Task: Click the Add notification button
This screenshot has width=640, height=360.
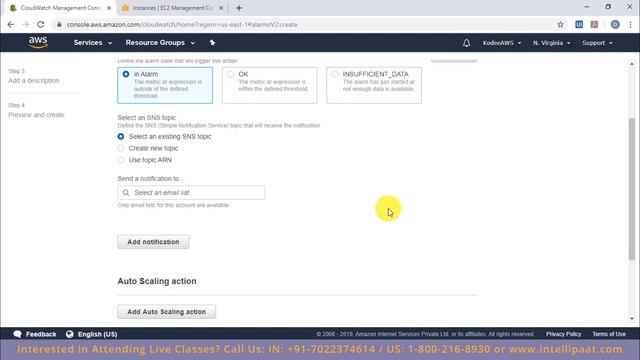Action: click(153, 242)
